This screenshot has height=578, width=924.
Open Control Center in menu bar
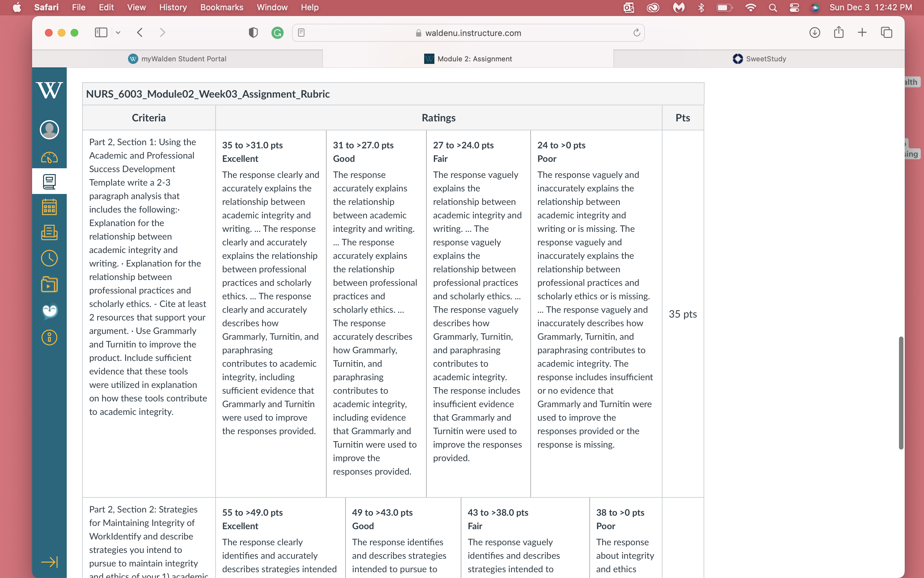pos(794,8)
